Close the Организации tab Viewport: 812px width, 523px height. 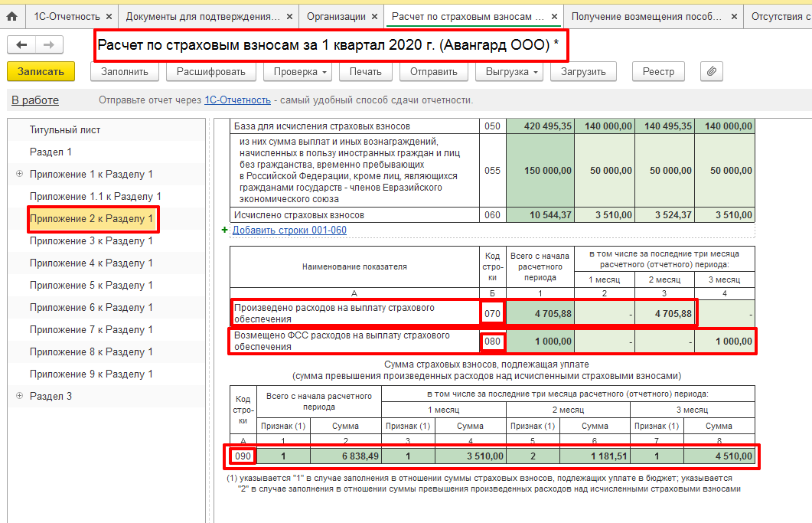tap(373, 16)
